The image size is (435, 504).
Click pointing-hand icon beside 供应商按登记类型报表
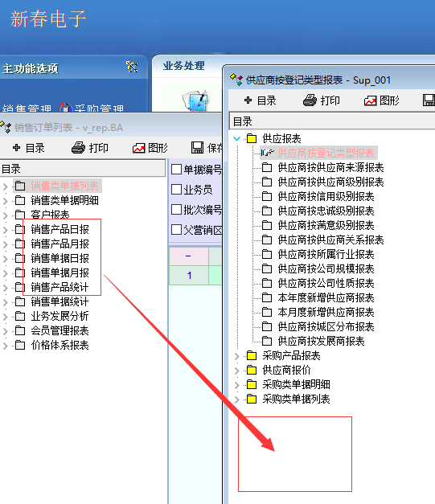click(x=267, y=153)
